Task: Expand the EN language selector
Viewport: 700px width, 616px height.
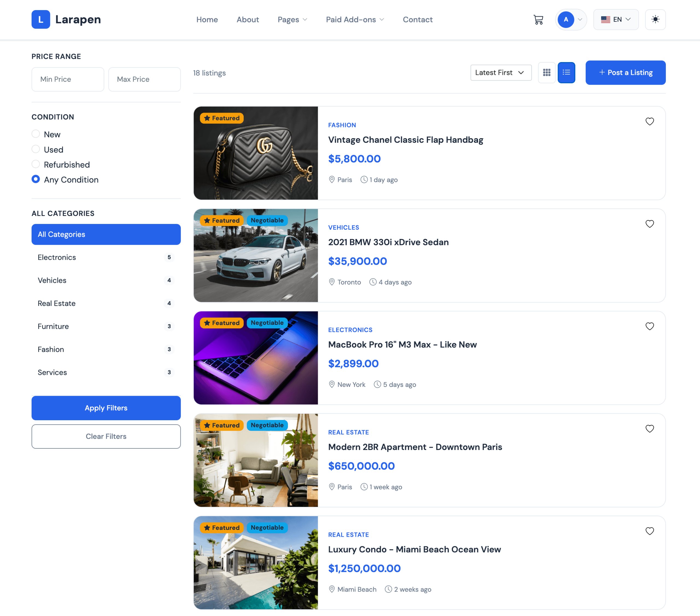Action: point(616,19)
